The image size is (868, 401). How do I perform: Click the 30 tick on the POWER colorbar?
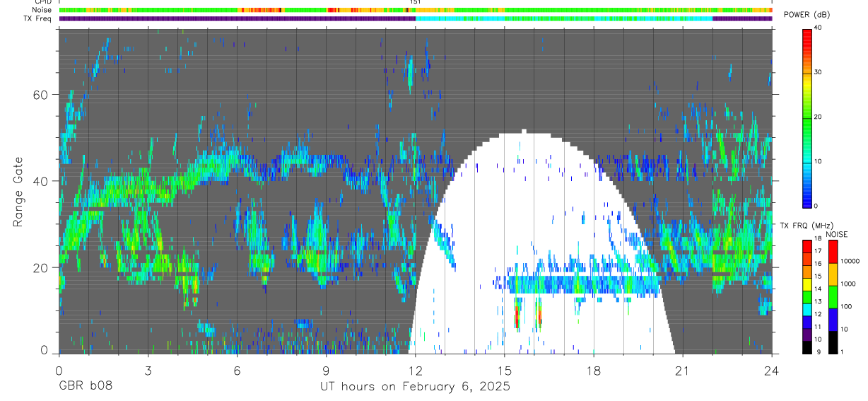click(x=819, y=72)
